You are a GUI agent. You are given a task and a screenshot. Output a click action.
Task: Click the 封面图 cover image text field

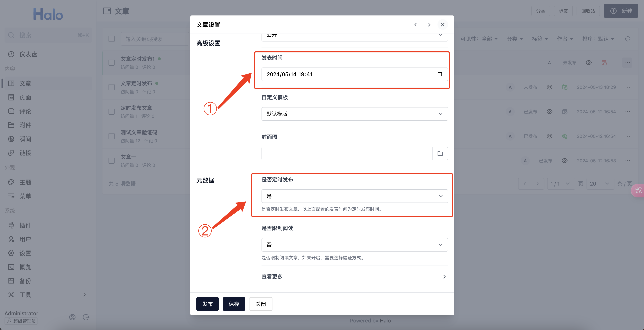click(x=347, y=153)
